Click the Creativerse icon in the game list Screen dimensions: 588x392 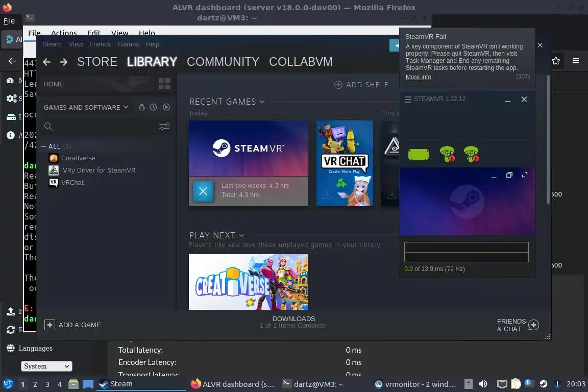tap(54, 158)
